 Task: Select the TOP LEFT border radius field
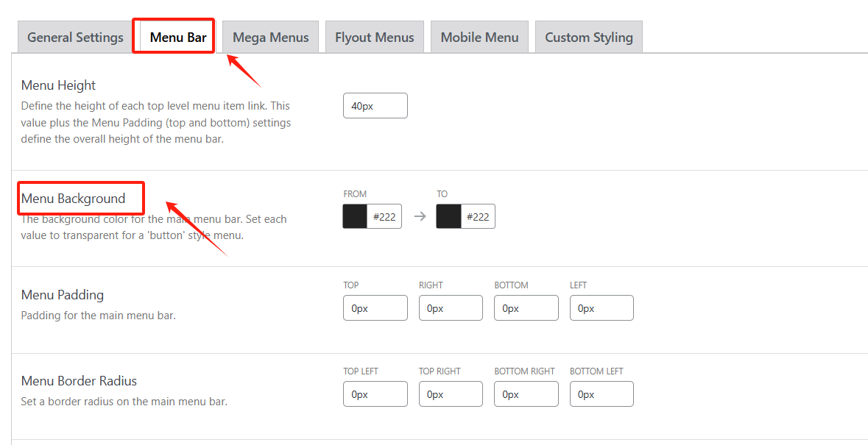[x=375, y=394]
